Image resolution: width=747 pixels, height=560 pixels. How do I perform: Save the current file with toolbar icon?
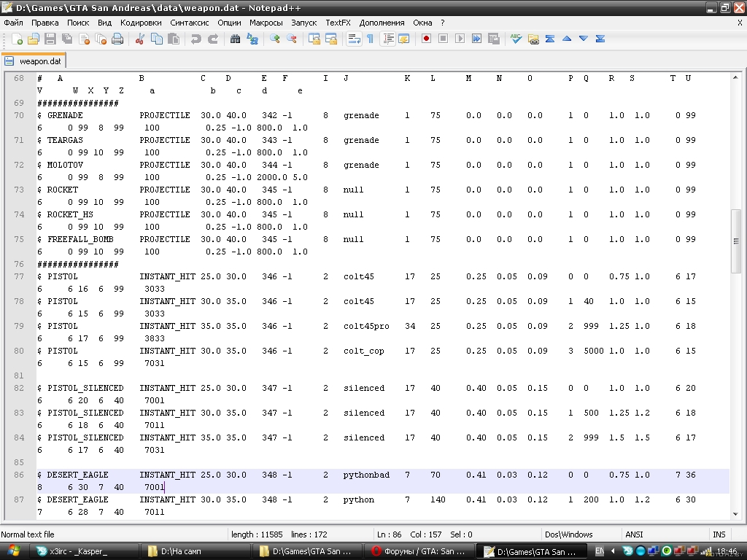point(50,39)
